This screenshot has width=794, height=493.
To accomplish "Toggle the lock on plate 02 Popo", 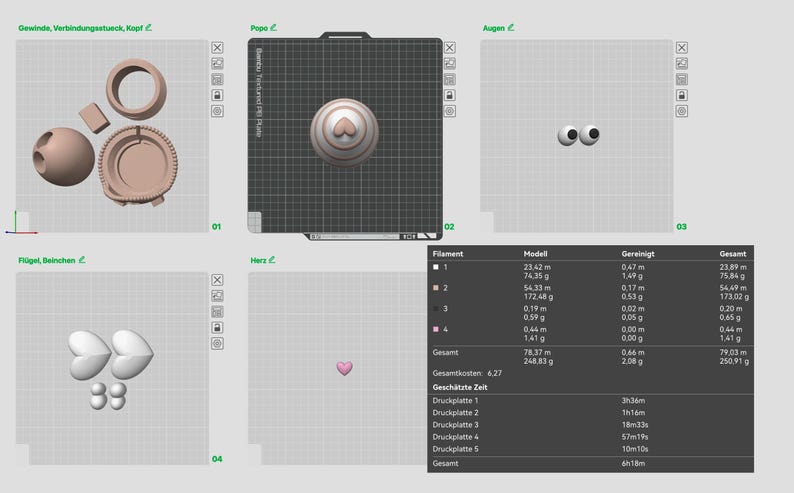I will (450, 95).
